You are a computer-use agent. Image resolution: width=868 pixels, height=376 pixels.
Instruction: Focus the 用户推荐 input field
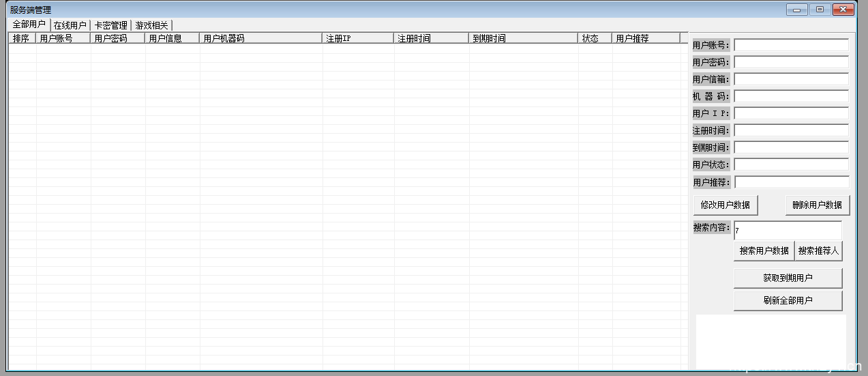pos(792,182)
